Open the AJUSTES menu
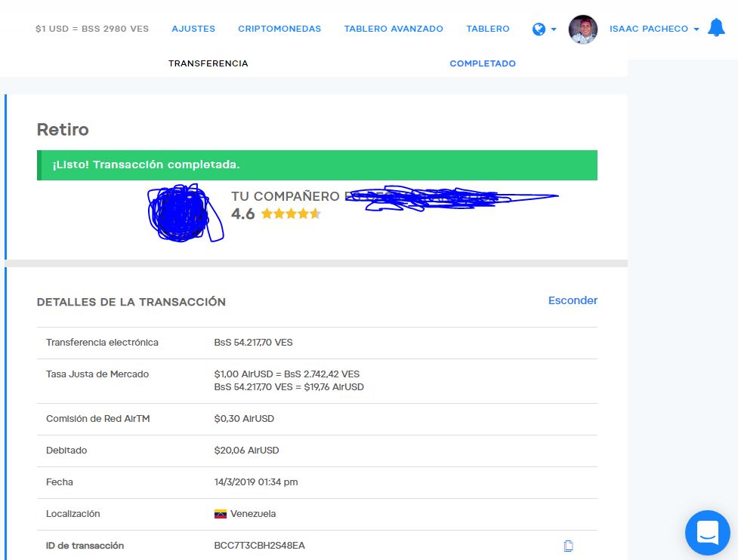The width and height of the screenshot is (738, 560). click(193, 29)
